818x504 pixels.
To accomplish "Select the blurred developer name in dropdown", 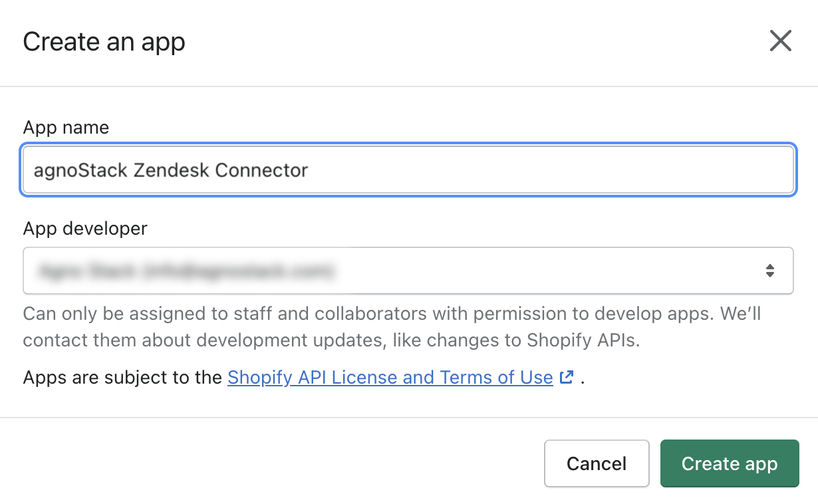I will pyautogui.click(x=186, y=271).
